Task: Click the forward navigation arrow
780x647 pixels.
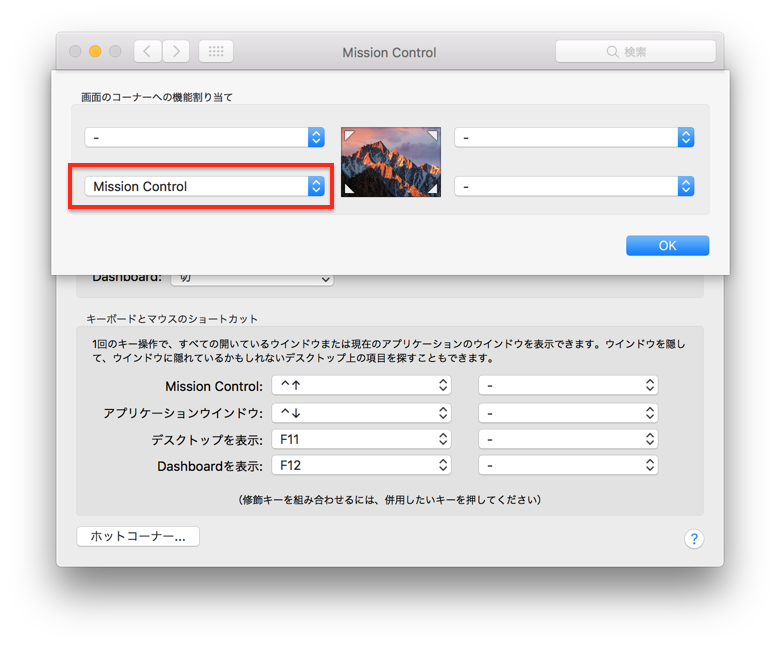Action: tap(176, 52)
